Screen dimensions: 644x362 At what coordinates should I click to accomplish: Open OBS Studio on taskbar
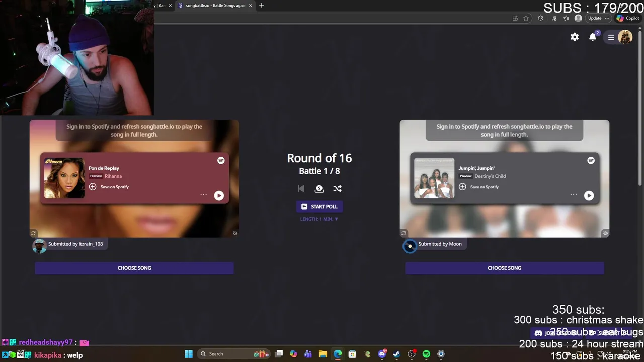(412, 354)
